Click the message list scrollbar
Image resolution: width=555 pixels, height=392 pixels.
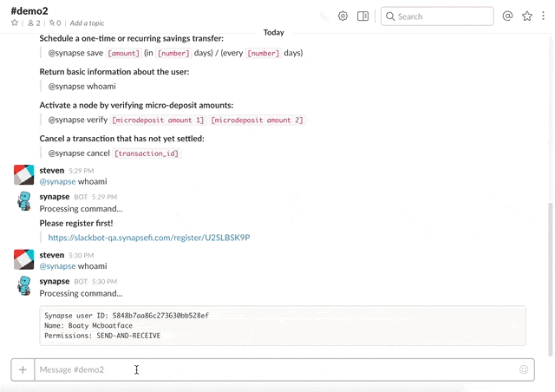(x=550, y=260)
